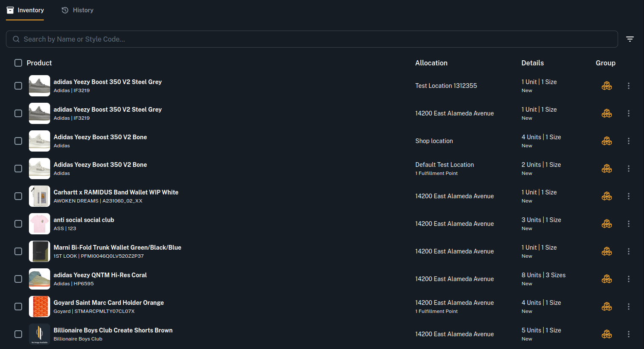Click style code Adidas | HP6595
The height and width of the screenshot is (349, 644).
tap(74, 284)
